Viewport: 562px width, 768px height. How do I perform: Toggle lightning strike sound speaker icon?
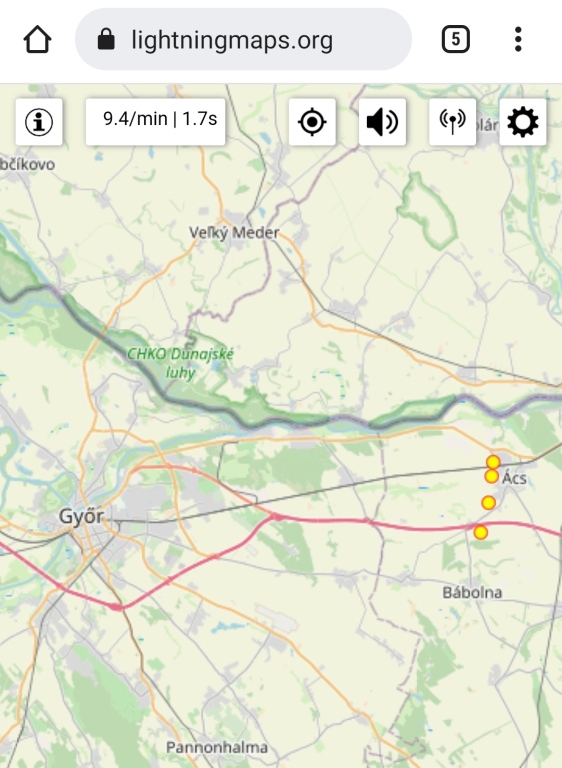coord(382,121)
